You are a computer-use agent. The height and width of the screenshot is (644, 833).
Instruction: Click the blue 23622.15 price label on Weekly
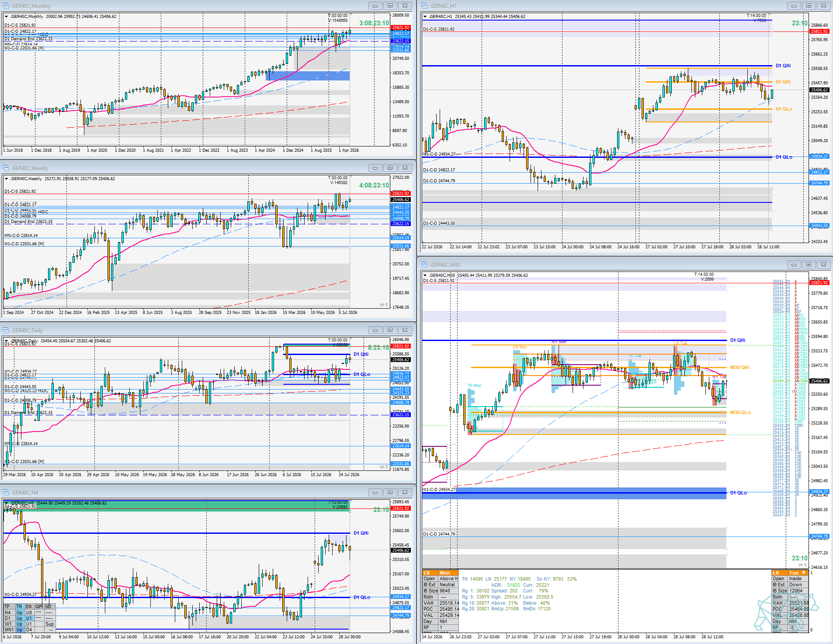click(401, 224)
